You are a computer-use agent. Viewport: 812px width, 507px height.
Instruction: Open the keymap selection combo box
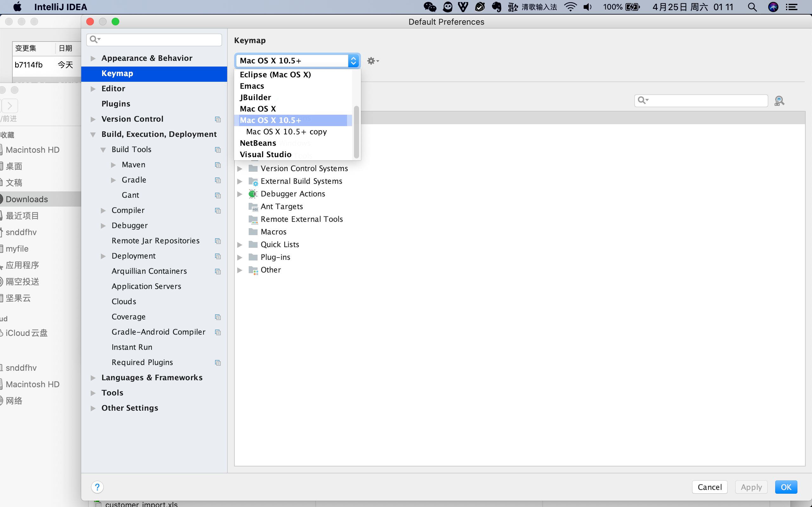(x=297, y=61)
